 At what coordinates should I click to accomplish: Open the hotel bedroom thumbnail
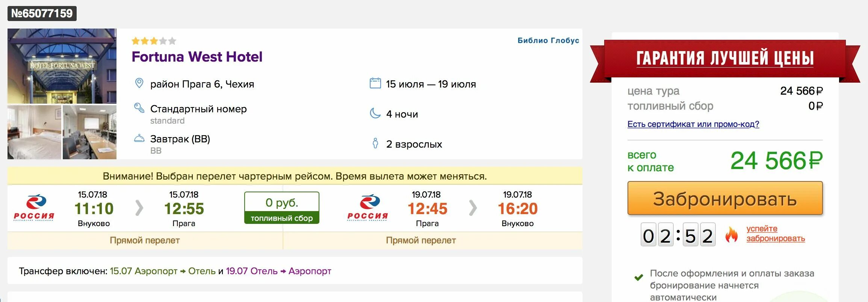click(34, 132)
